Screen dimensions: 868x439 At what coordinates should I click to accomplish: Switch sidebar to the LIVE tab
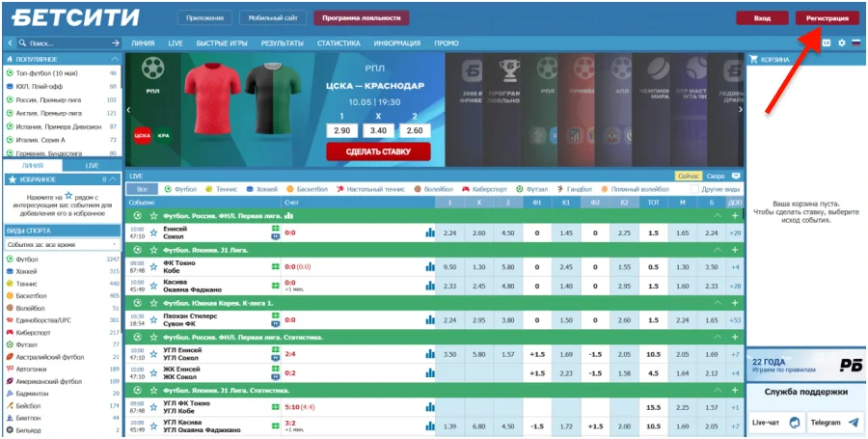(x=92, y=166)
